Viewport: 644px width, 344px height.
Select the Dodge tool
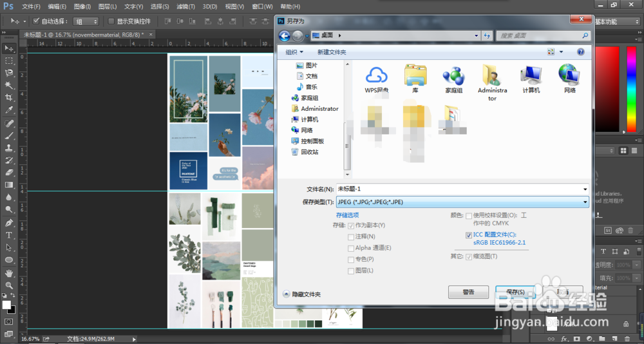point(8,209)
